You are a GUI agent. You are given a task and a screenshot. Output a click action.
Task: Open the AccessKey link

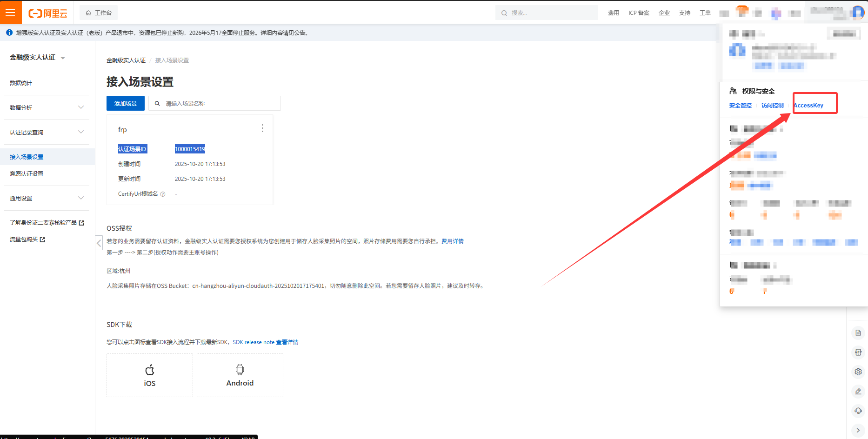pos(808,106)
